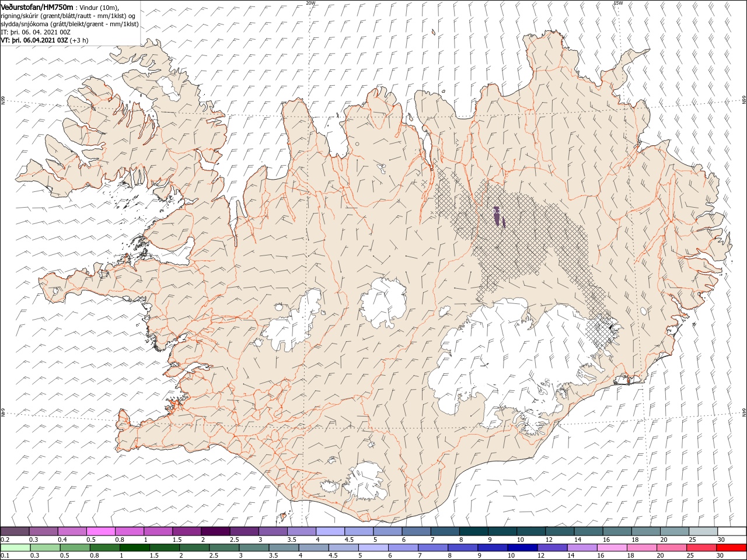The image size is (747, 560).
Task: Click the 0.2 swatch in the purple snow scale
Action: tap(15, 531)
